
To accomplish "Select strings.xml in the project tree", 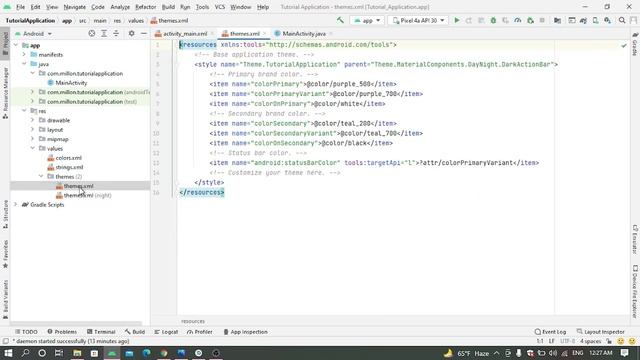I will [69, 167].
